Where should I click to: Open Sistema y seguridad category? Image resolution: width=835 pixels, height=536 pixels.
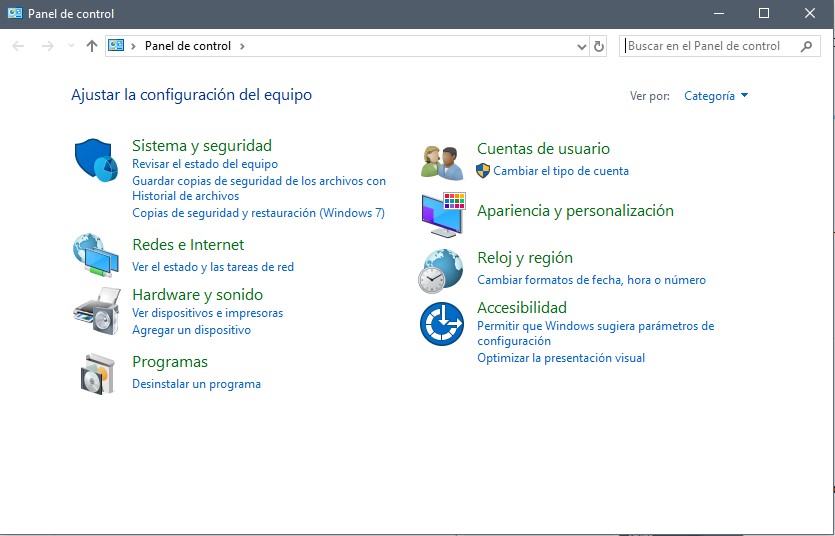202,145
